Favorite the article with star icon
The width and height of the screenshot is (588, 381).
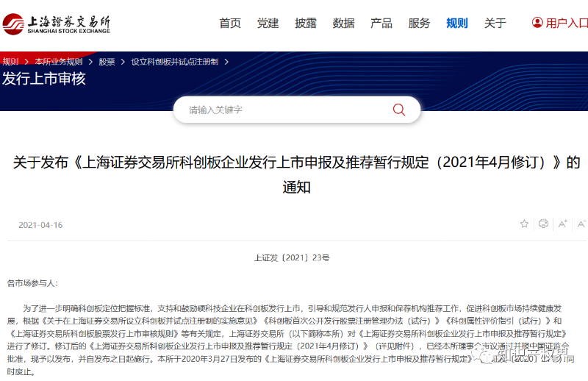pyautogui.click(x=524, y=224)
